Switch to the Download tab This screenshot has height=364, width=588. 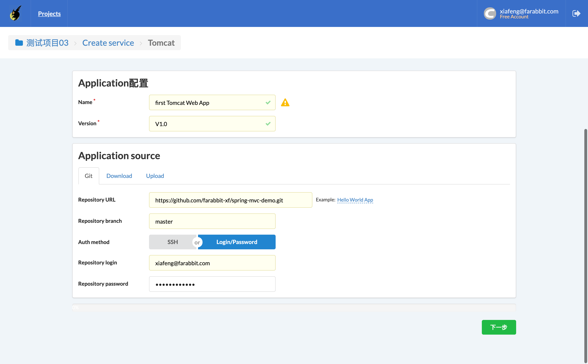pos(119,176)
